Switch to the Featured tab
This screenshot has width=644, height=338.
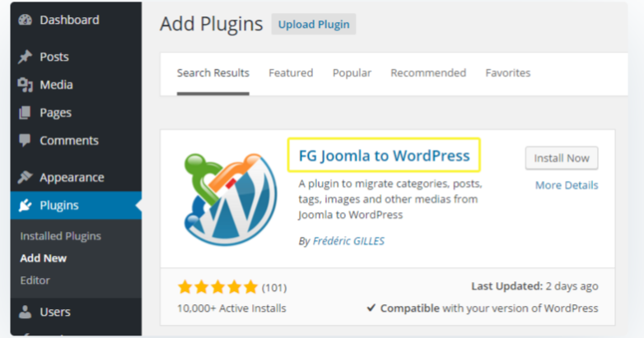(291, 72)
